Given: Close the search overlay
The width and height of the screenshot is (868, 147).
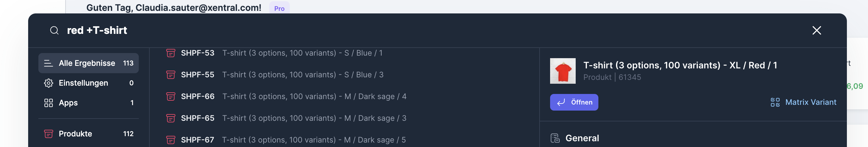Looking at the screenshot, I should pyautogui.click(x=817, y=31).
